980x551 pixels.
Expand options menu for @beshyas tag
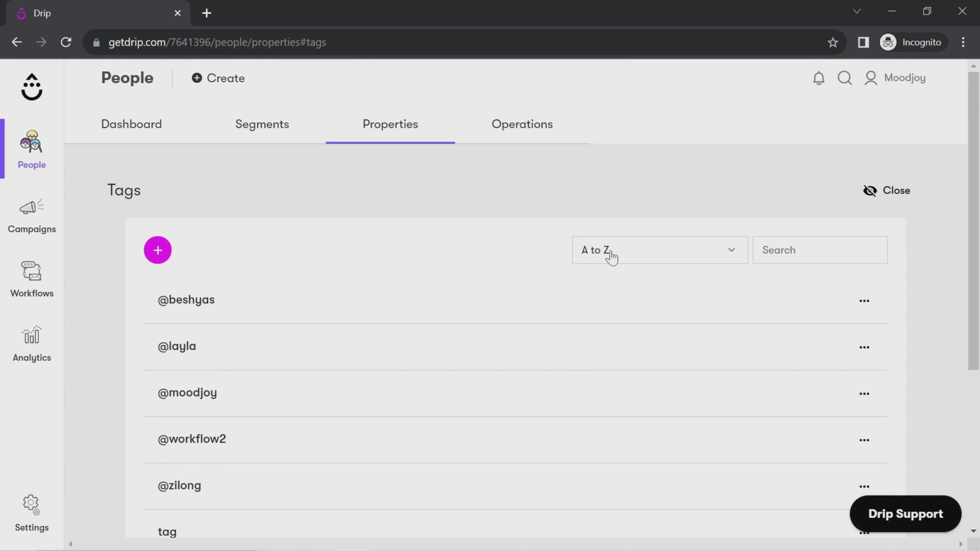[x=864, y=301]
